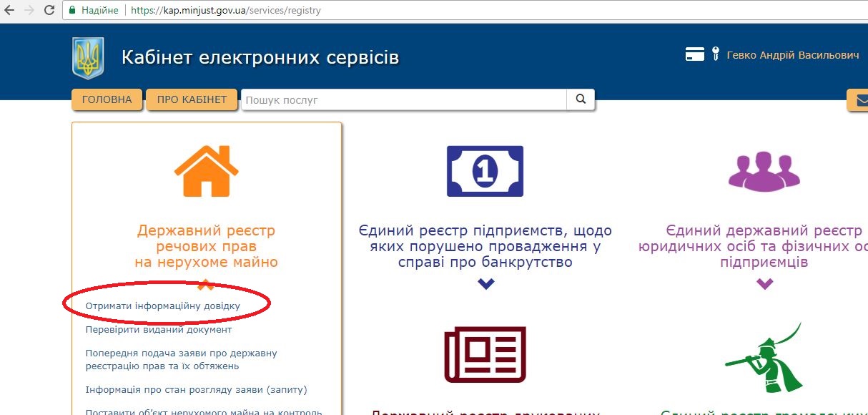The width and height of the screenshot is (868, 415).
Task: Open the ГОЛОВНА menu tab
Action: pyautogui.click(x=107, y=100)
